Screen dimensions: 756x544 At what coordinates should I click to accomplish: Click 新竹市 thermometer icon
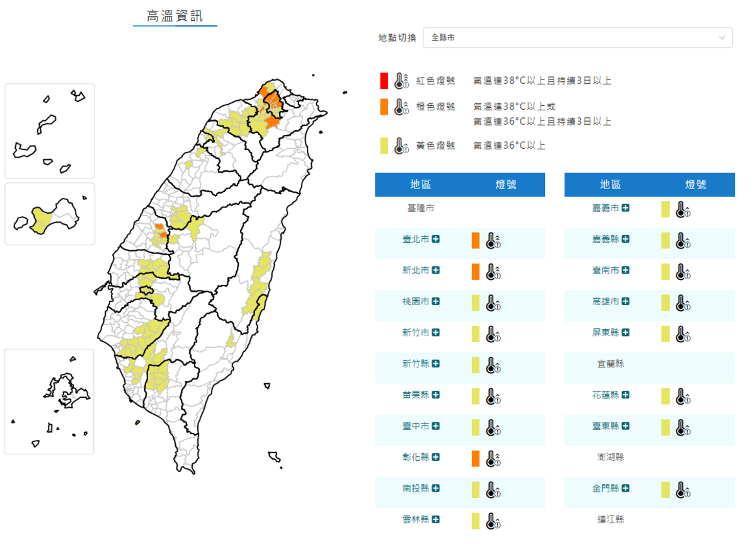[493, 334]
